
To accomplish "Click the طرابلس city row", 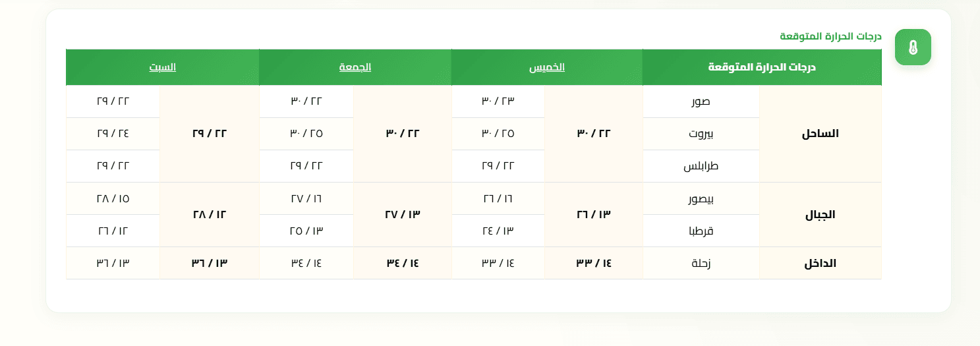I will pos(701,166).
